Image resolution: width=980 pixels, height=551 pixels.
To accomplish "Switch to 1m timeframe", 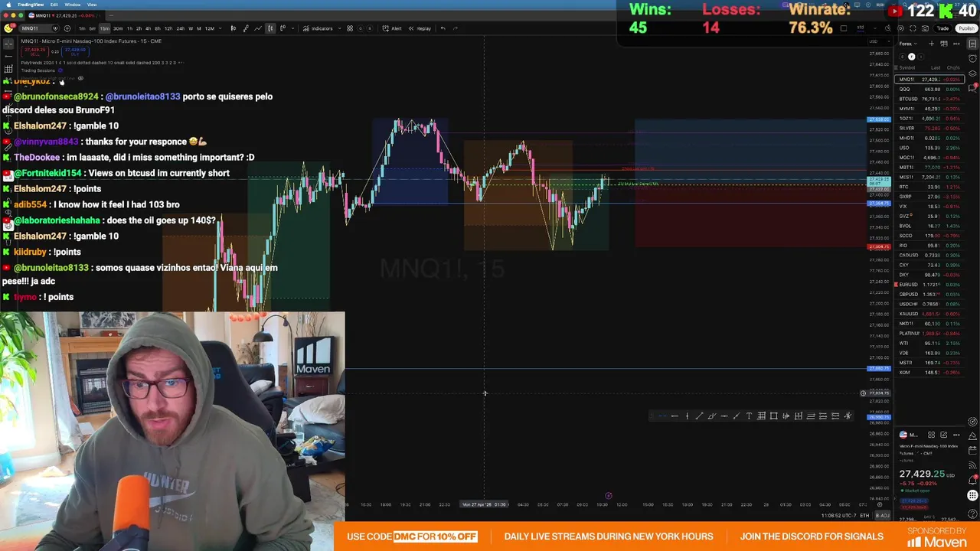I will 82,28.
